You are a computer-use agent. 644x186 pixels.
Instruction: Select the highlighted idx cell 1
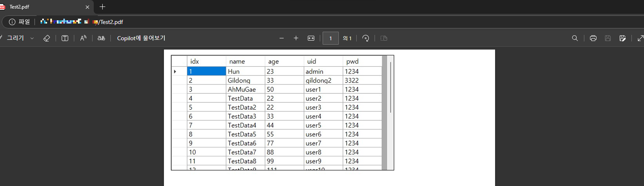(207, 71)
